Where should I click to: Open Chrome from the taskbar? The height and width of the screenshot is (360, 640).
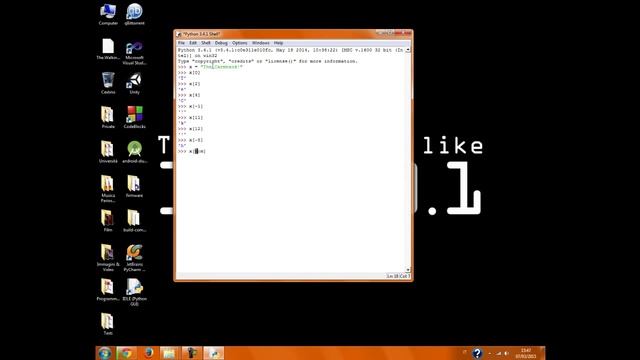point(126,353)
